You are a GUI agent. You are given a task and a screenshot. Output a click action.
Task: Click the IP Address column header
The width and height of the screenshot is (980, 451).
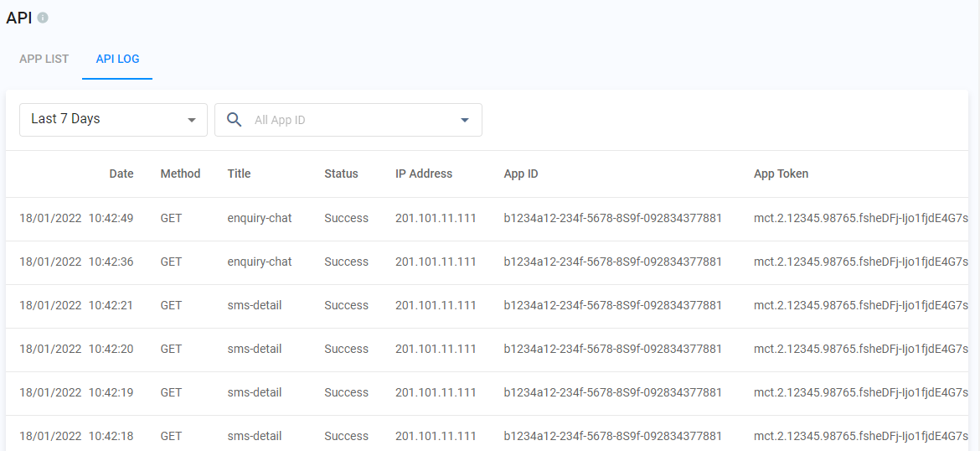(424, 174)
